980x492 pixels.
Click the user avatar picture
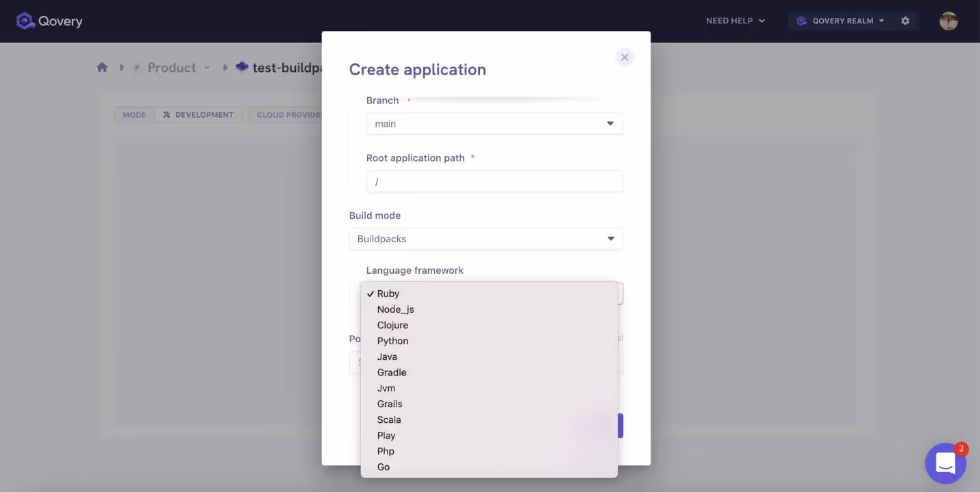coord(948,21)
